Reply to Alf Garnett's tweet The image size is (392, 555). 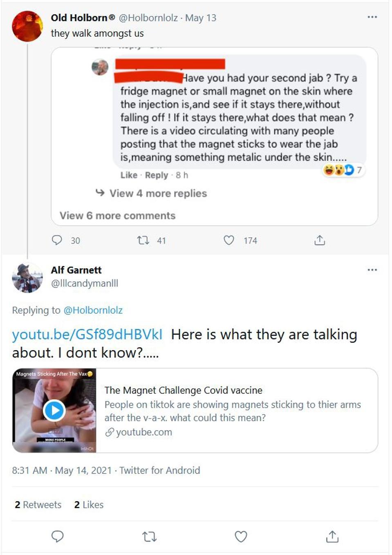[x=57, y=536]
